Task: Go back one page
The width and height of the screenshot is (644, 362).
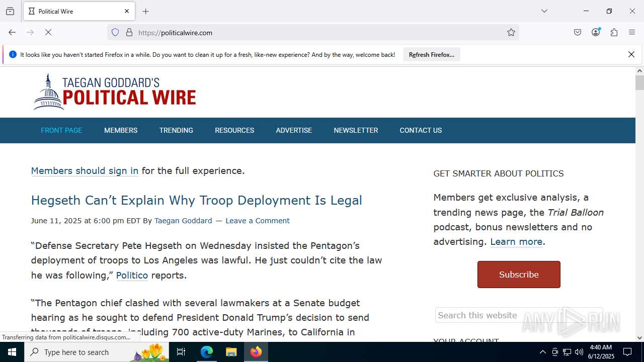Action: [x=12, y=32]
